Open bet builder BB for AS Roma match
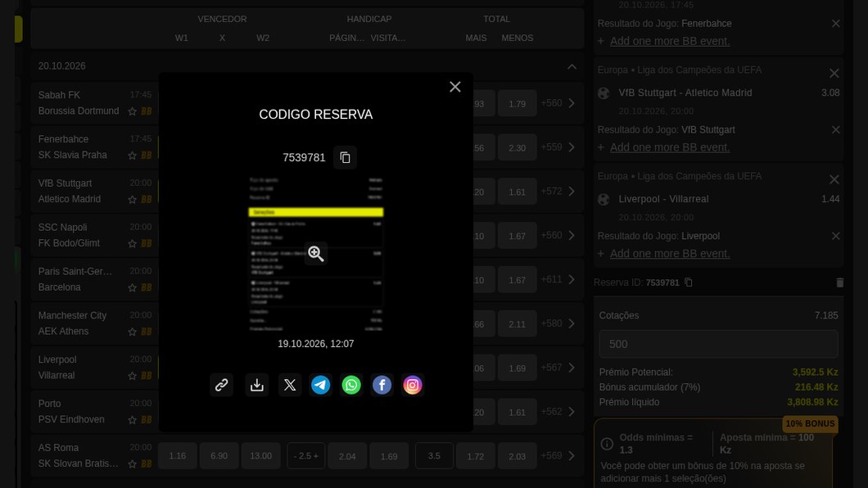The width and height of the screenshot is (868, 488). pos(146,463)
